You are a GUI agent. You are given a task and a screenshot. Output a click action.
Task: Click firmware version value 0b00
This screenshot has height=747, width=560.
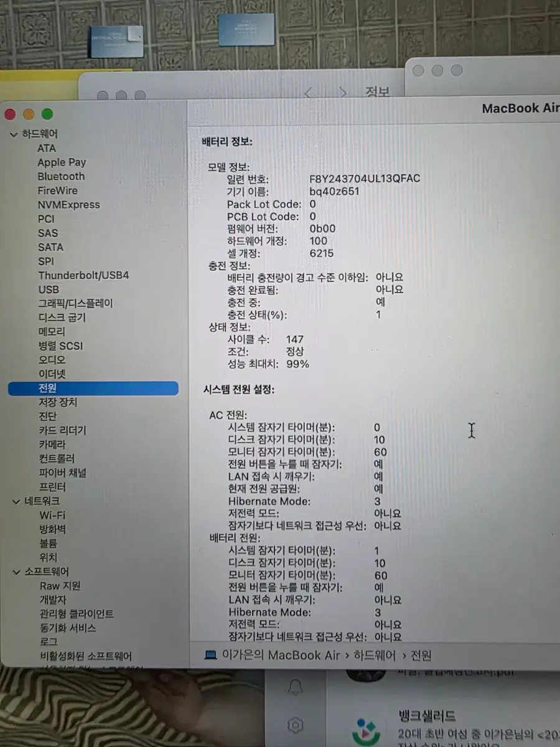point(322,228)
